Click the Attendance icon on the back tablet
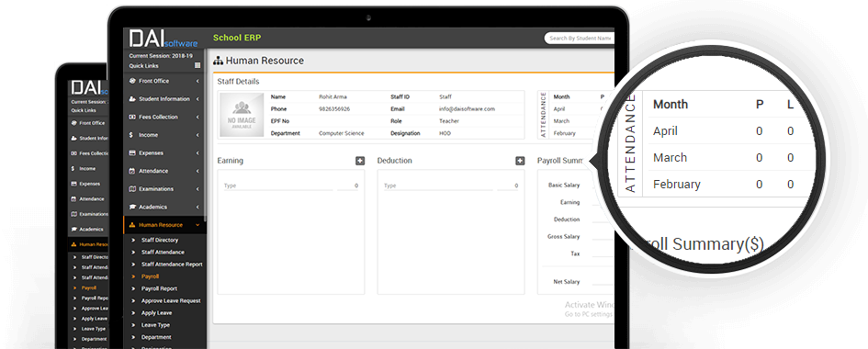The width and height of the screenshot is (868, 349). 73,198
